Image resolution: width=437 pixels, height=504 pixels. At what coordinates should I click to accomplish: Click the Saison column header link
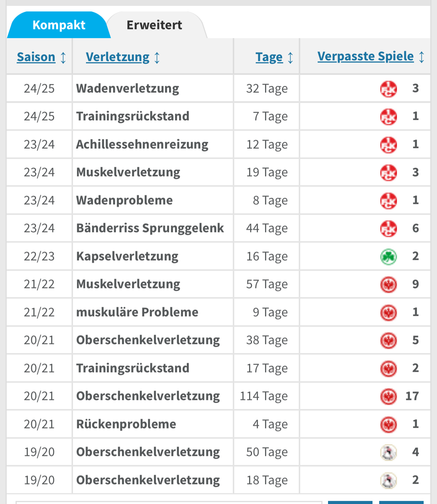click(36, 57)
